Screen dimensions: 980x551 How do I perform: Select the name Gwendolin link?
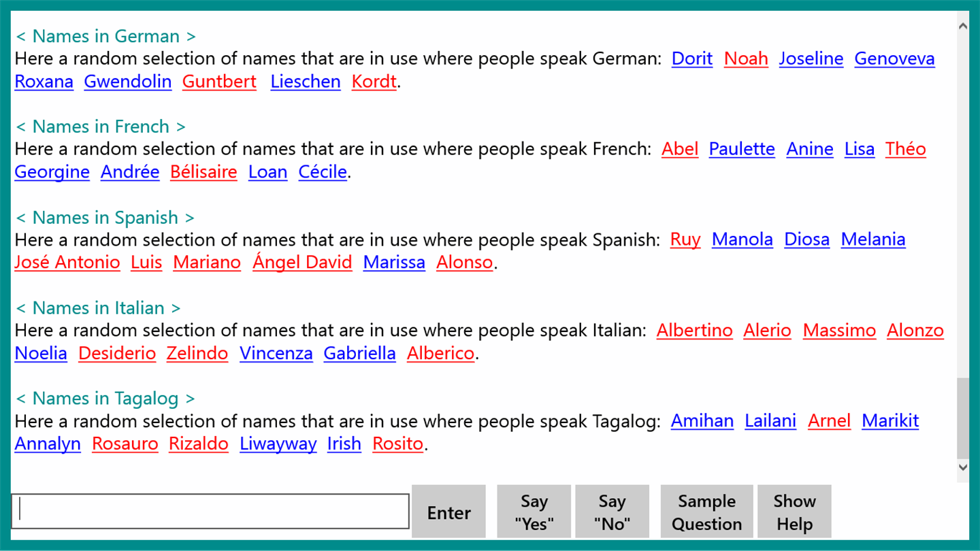coord(128,82)
